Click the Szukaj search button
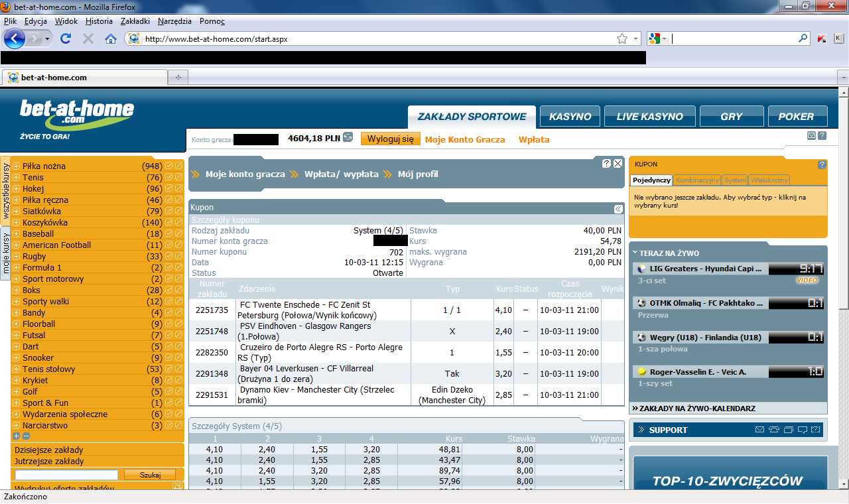This screenshot has height=504, width=849. coord(149,475)
